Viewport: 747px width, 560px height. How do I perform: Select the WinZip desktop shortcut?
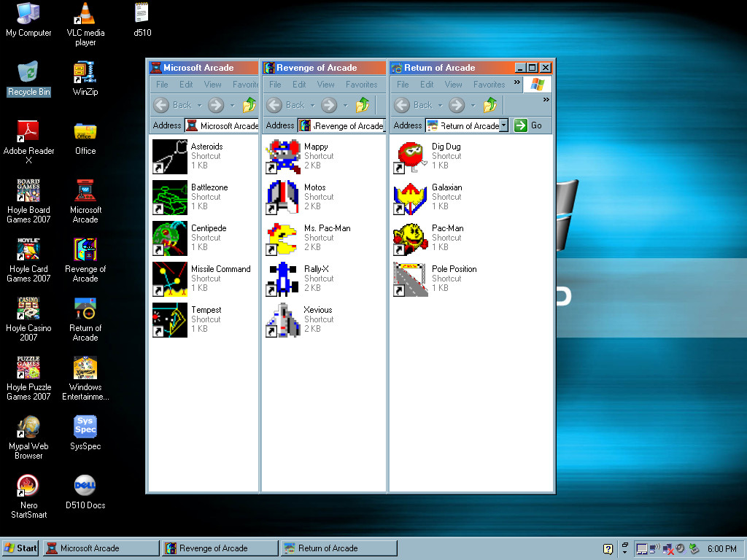pyautogui.click(x=85, y=79)
